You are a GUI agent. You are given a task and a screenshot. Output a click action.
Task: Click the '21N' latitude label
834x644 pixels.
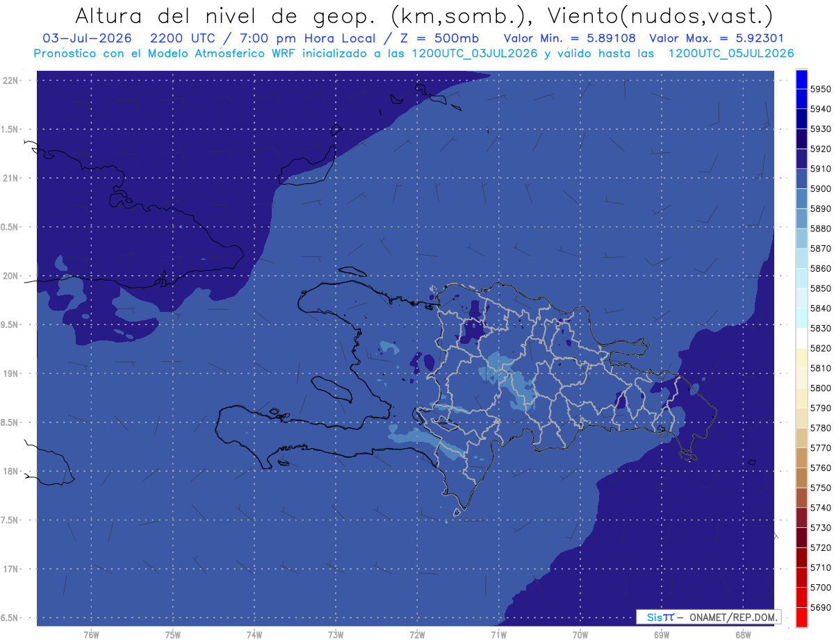(x=12, y=179)
